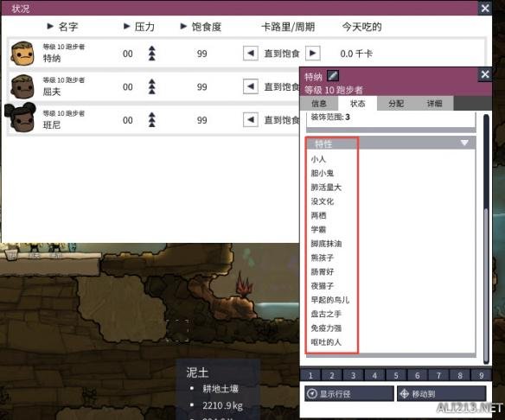Click 屈夫's name in the status list
The height and width of the screenshot is (420, 505).
click(52, 92)
